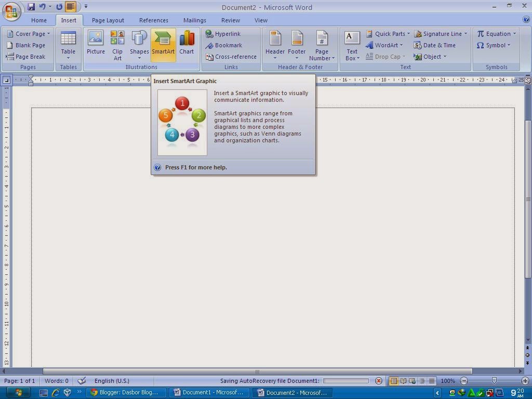Switch to Document1 taskbar window
532x399 pixels.
tap(209, 393)
